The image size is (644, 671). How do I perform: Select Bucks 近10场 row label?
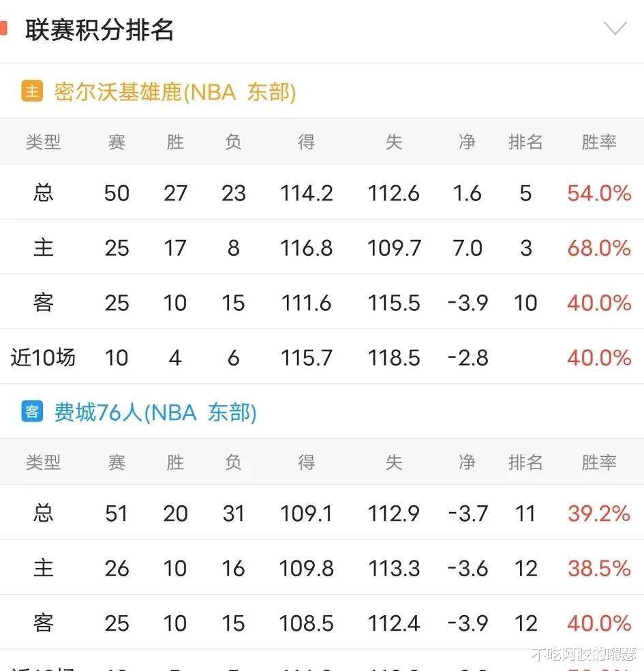tap(43, 357)
